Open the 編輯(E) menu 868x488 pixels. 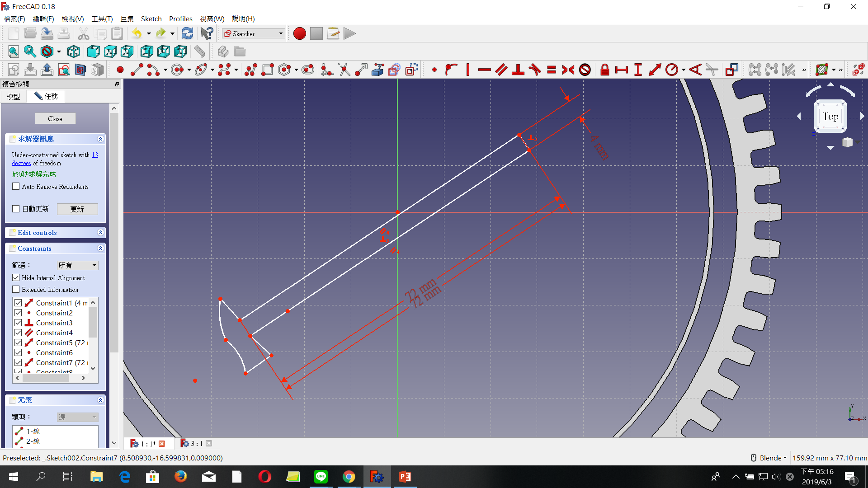(x=43, y=19)
